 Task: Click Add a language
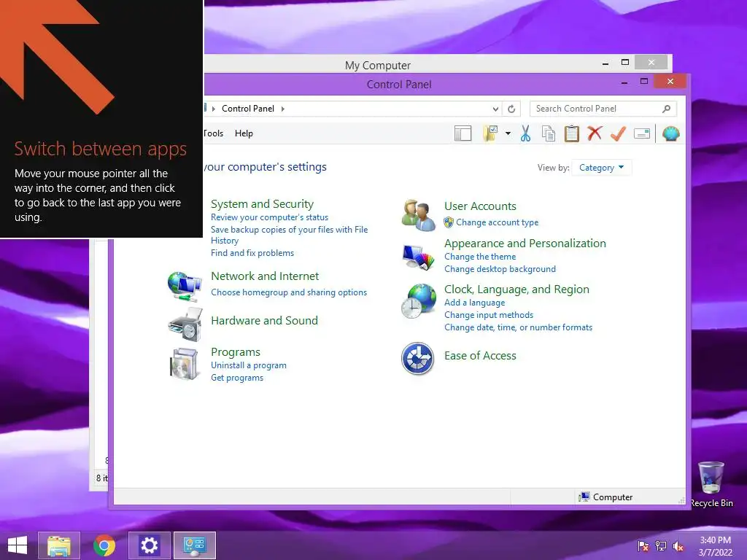coord(474,303)
